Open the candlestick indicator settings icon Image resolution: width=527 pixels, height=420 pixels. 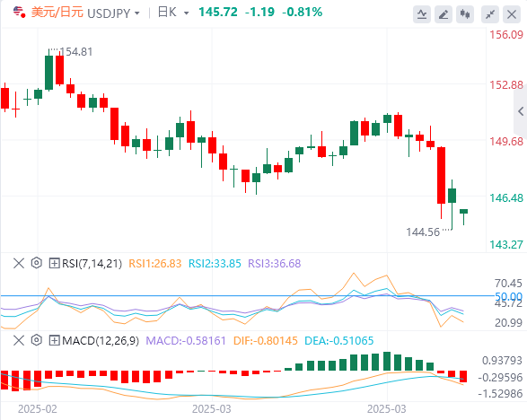(465, 14)
